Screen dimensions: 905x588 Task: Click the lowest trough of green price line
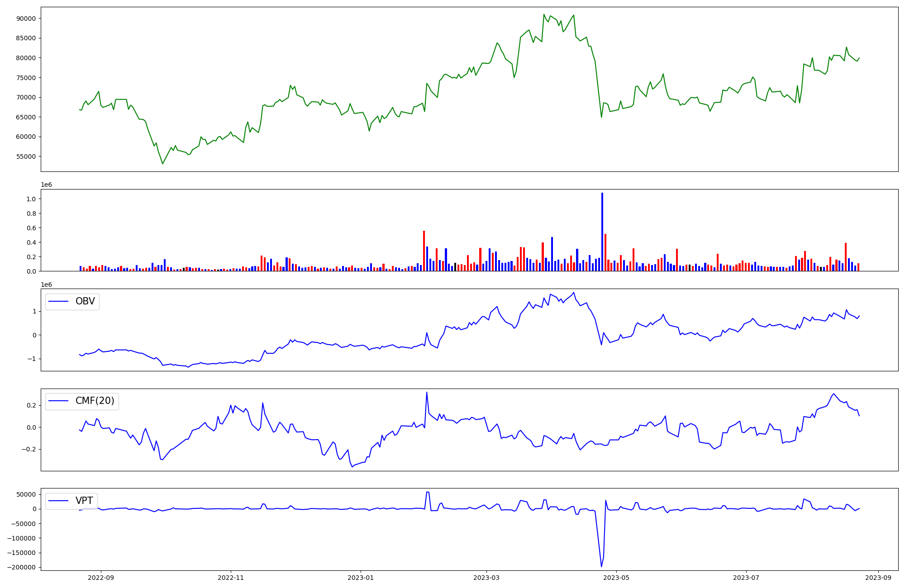163,163
